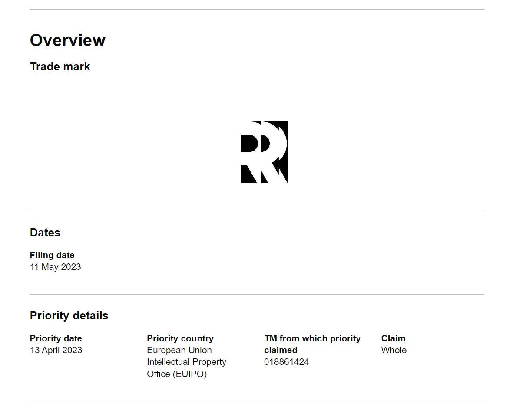This screenshot has height=420, width=529.
Task: Click the divider line above the Overview heading
Action: 257,9
